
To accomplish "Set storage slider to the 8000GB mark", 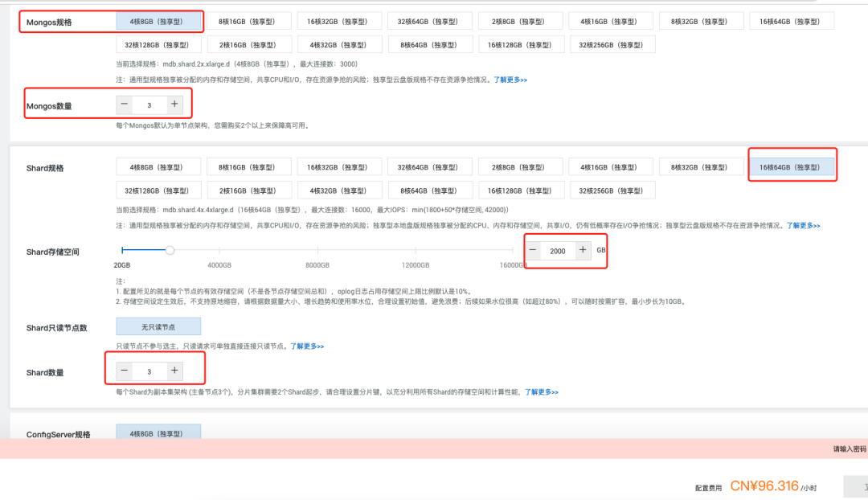I will click(x=317, y=250).
